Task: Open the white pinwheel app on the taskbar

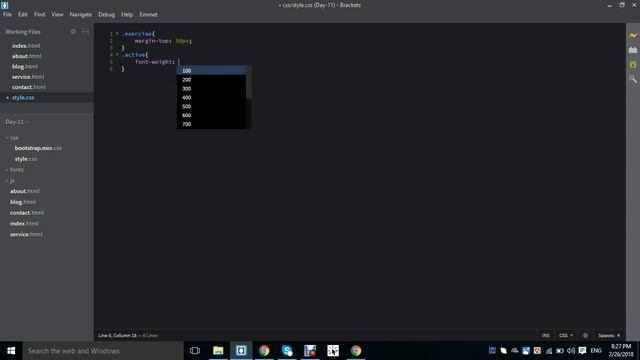Action: click(x=333, y=351)
